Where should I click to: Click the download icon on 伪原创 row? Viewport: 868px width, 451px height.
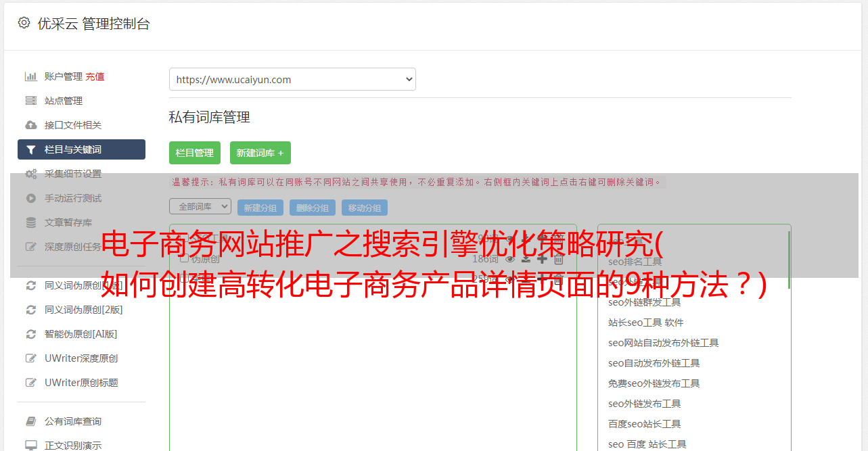click(526, 259)
